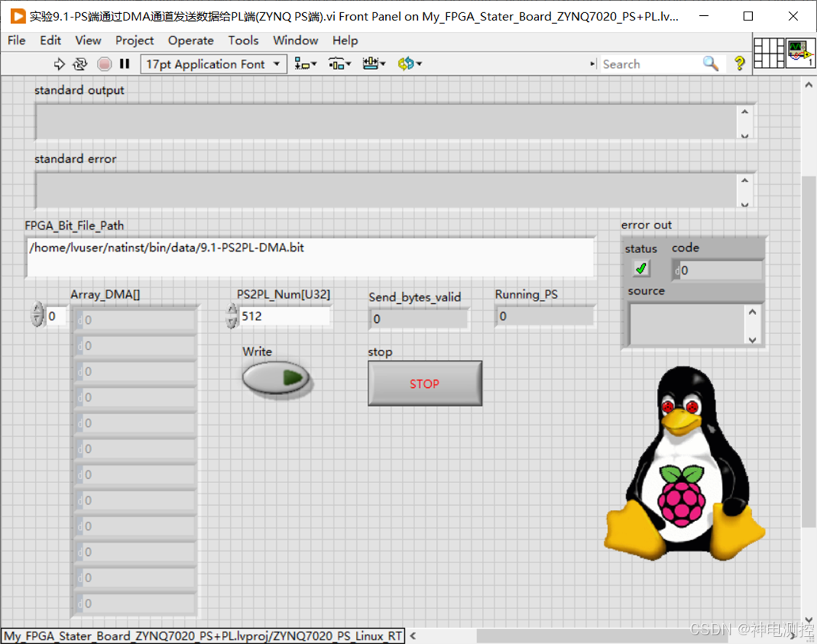
Task: Toggle the Write boolean button
Action: (x=276, y=378)
